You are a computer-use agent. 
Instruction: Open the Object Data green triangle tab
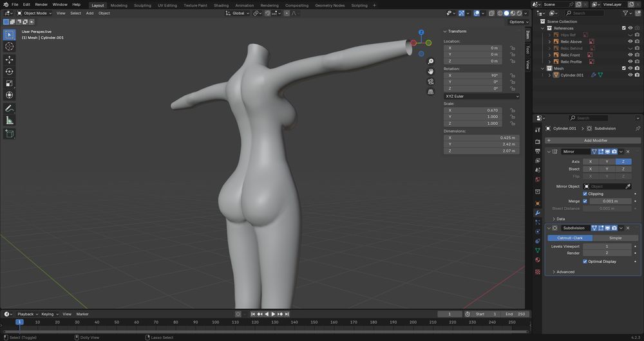tap(538, 250)
